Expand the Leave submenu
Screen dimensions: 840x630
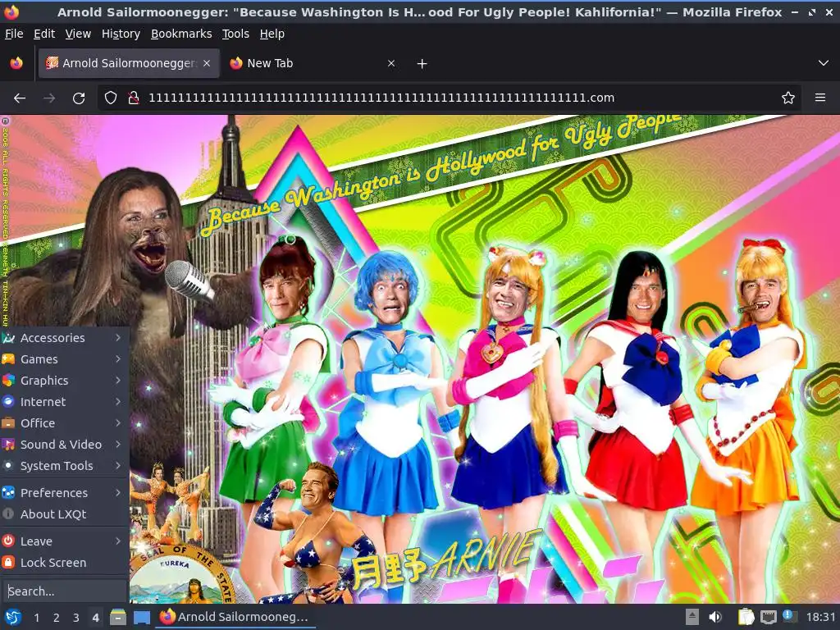(x=64, y=541)
